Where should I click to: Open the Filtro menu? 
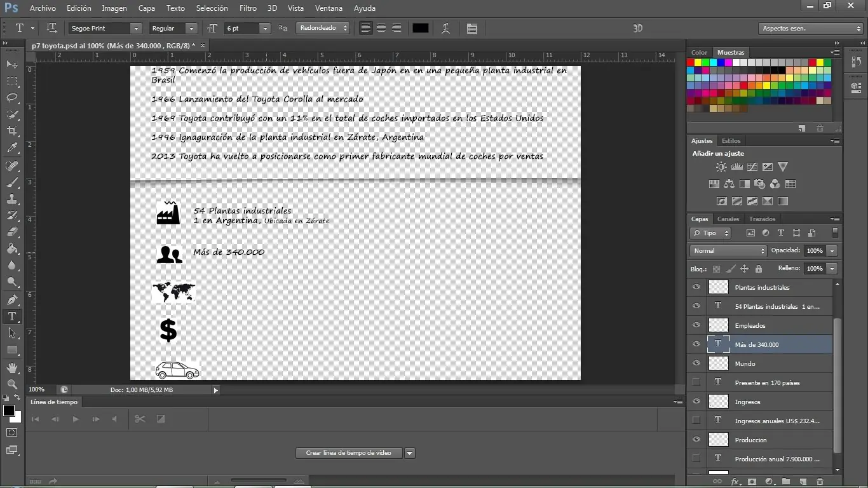click(248, 8)
